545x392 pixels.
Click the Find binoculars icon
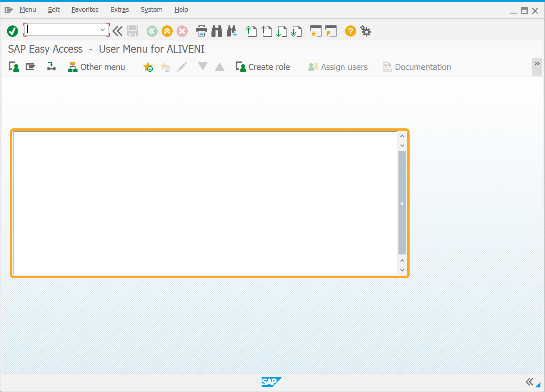click(x=217, y=31)
